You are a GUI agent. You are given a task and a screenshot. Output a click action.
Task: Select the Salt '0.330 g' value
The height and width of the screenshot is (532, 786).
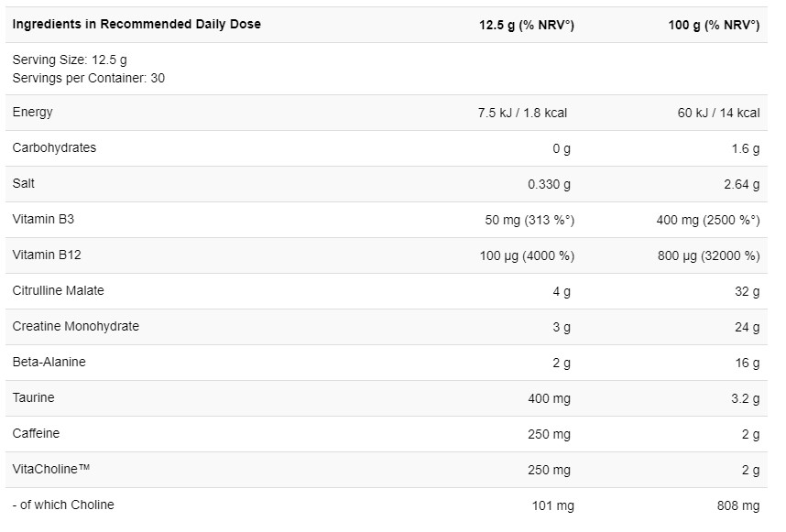(549, 184)
